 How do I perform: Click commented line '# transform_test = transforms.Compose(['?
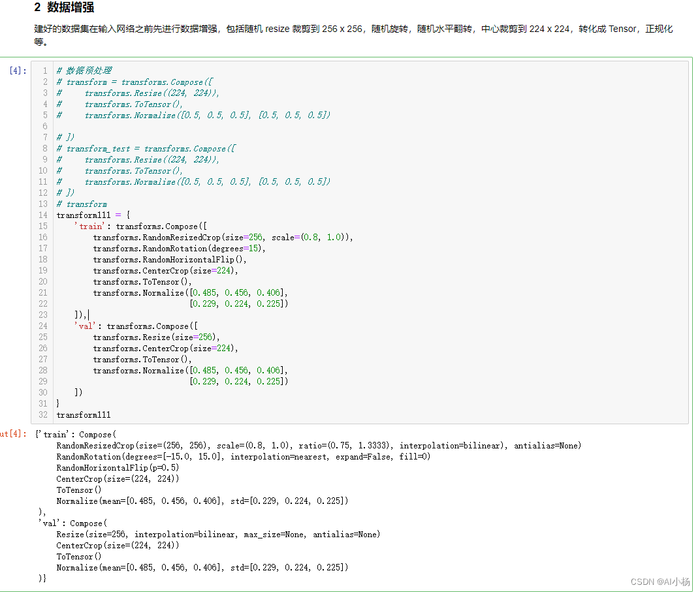pos(146,149)
